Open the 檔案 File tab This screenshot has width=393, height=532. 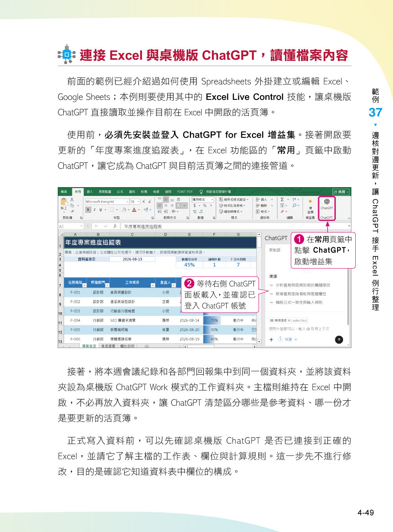(64, 192)
